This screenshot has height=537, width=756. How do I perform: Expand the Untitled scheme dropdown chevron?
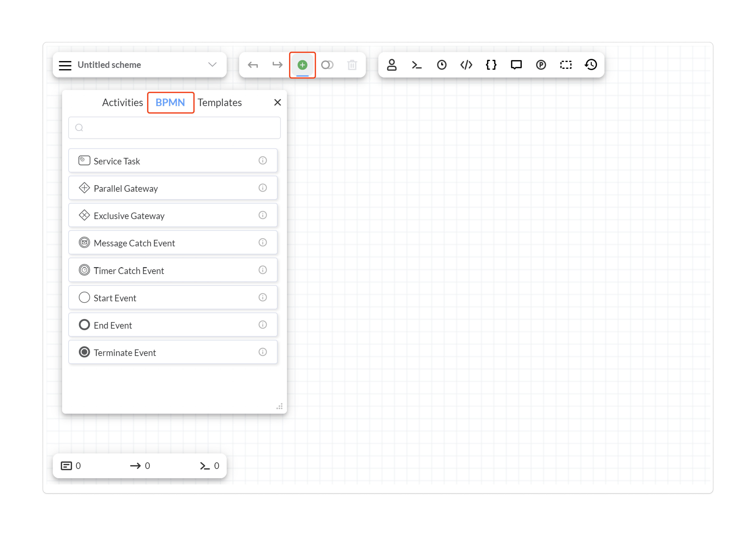click(x=212, y=64)
